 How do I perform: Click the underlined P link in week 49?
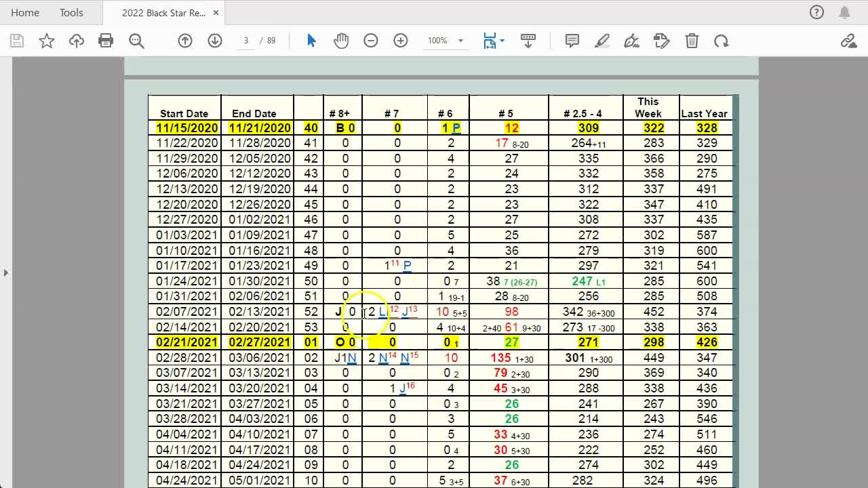[407, 266]
